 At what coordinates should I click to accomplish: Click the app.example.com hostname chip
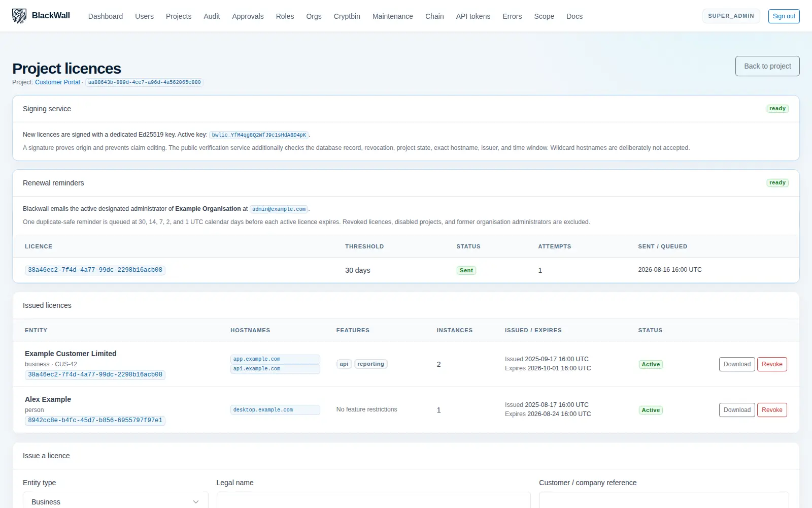click(275, 359)
